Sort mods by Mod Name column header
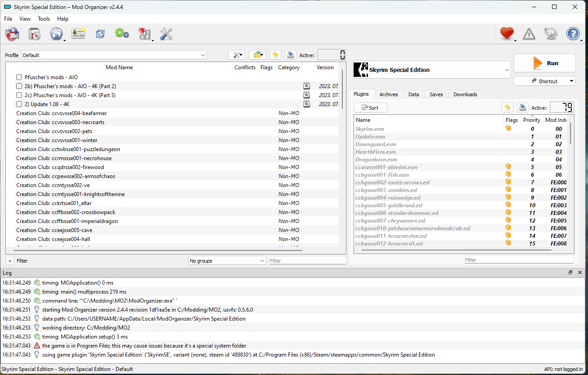Viewport: 588px width, 375px height. click(119, 67)
